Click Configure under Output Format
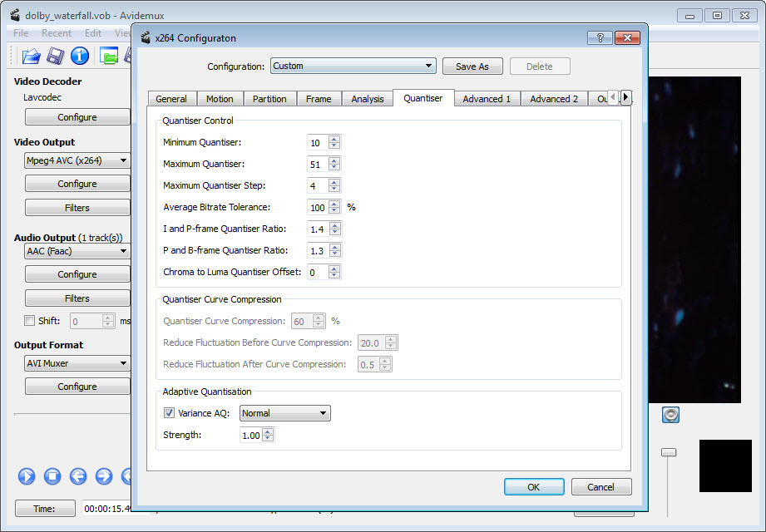 (77, 386)
